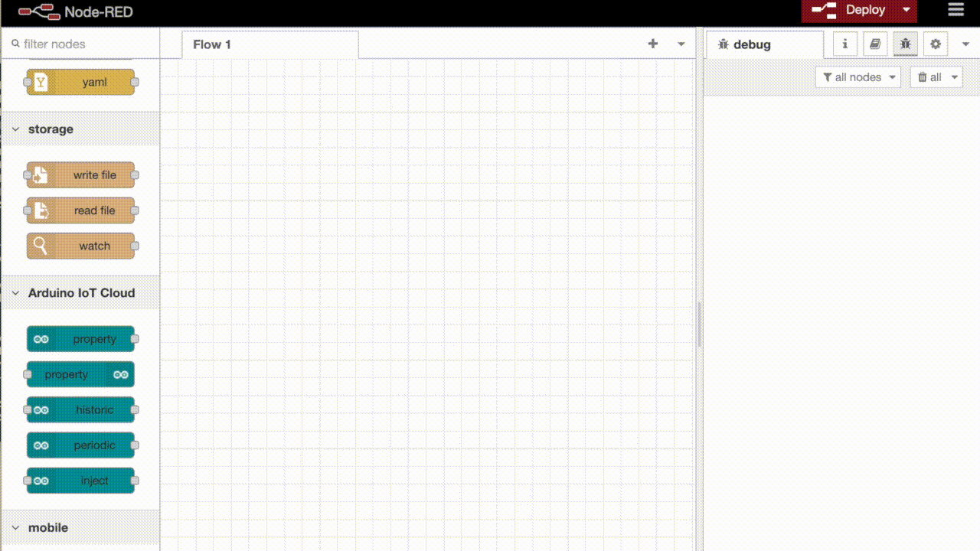The image size is (980, 551).
Task: Select the write file storage node
Action: tap(80, 175)
